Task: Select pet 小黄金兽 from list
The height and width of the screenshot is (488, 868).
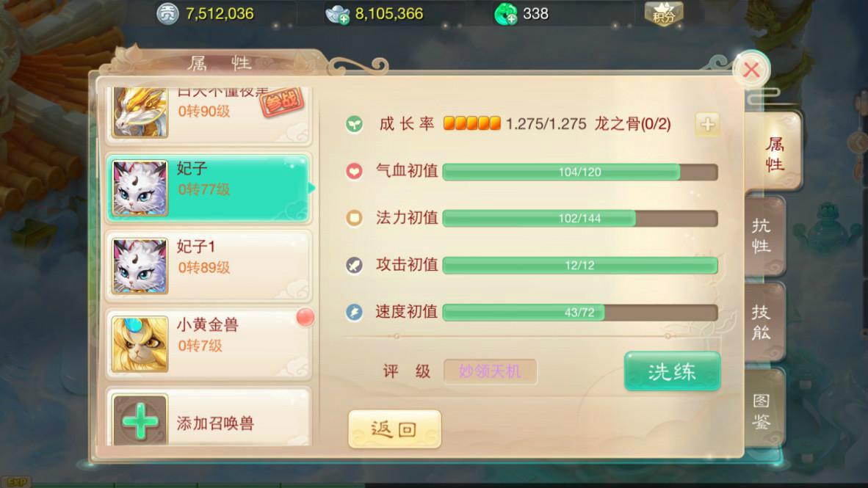Action: 209,343
